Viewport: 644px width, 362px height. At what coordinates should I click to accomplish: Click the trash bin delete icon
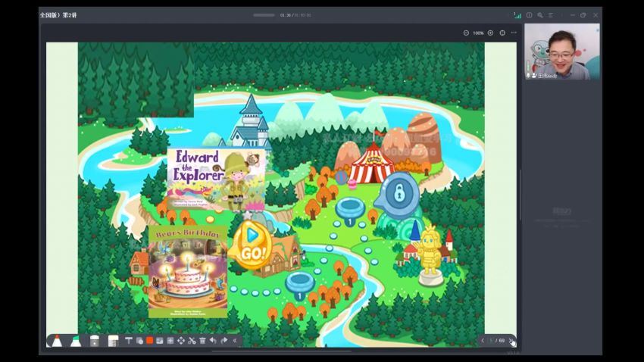click(202, 341)
